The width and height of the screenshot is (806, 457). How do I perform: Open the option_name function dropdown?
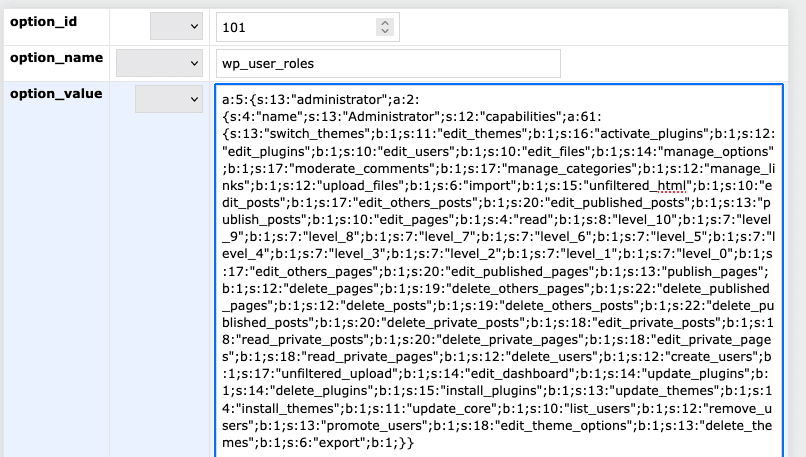click(159, 63)
